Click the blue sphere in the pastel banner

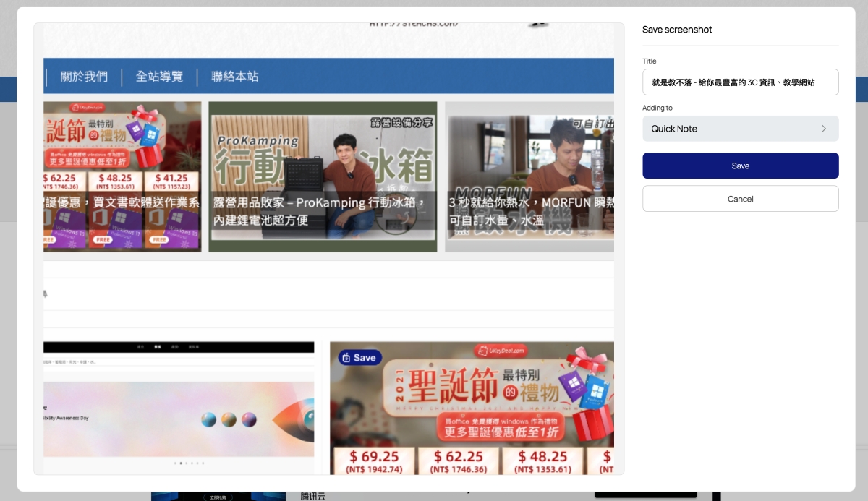pyautogui.click(x=209, y=419)
